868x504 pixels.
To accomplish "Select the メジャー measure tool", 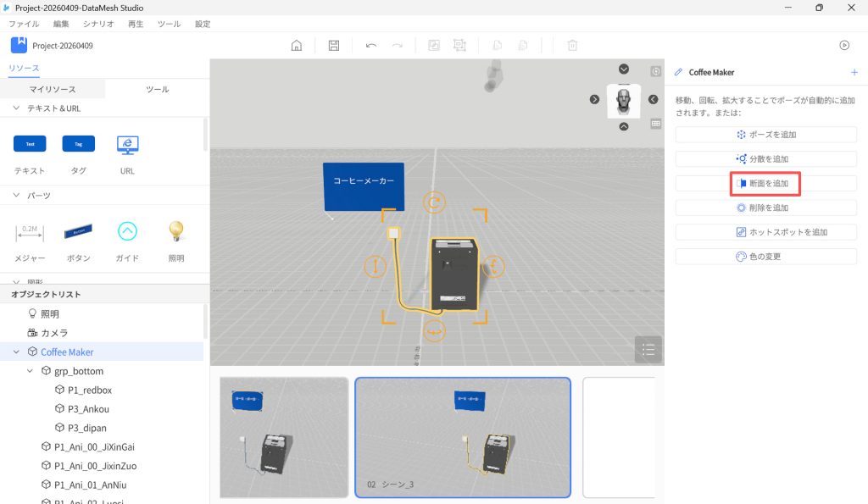I will (x=30, y=231).
